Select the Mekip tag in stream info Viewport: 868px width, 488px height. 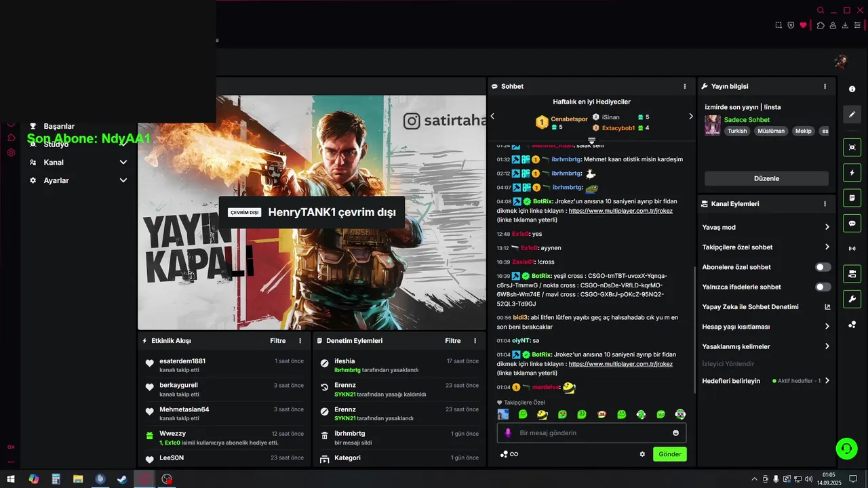[x=803, y=131]
